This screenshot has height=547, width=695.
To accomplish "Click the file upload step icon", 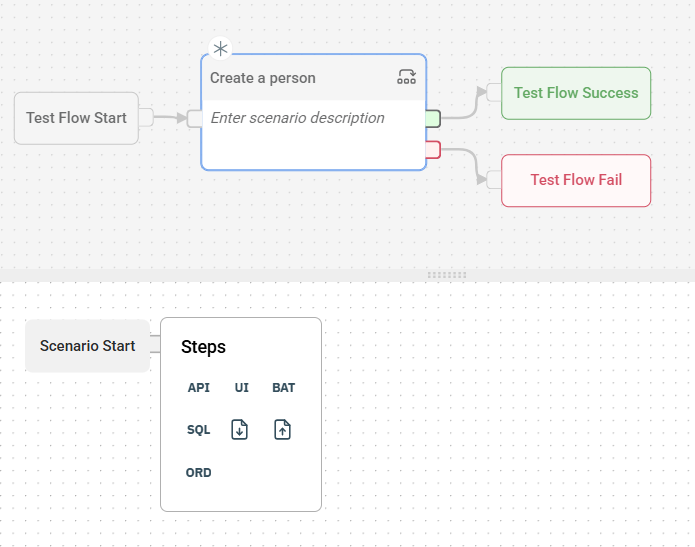I will 283,430.
